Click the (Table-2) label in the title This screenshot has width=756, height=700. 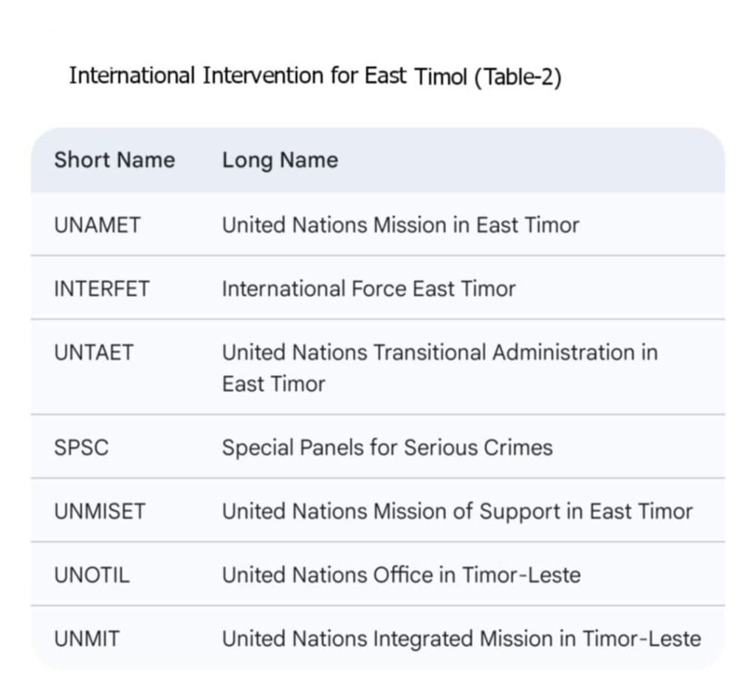(518, 77)
